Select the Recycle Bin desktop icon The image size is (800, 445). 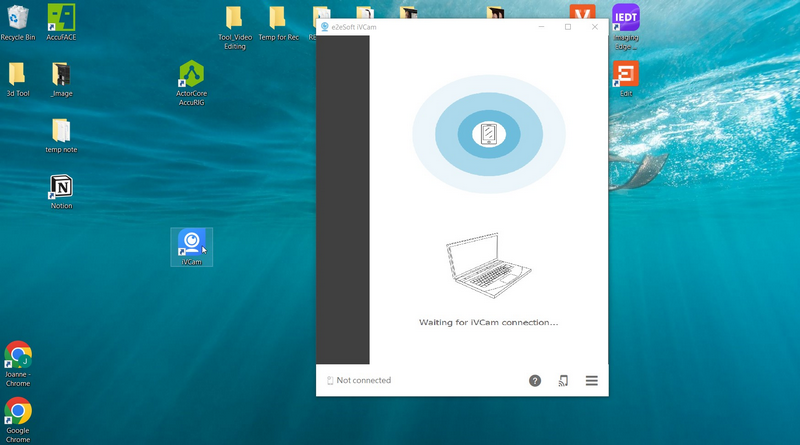pyautogui.click(x=18, y=23)
